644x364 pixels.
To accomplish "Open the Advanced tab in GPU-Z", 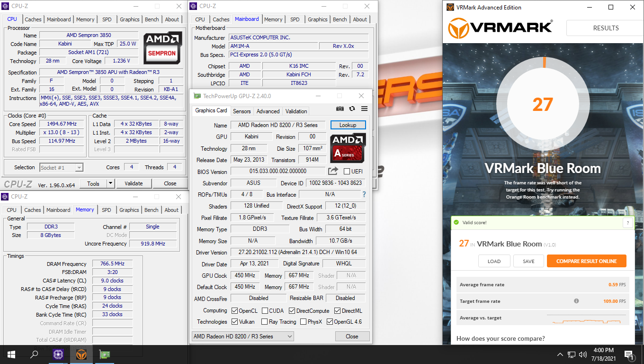I will tap(268, 111).
